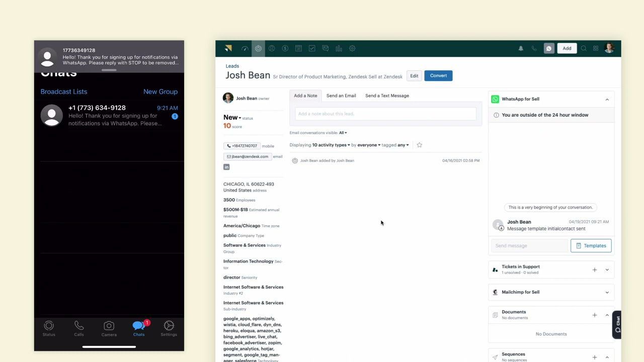The height and width of the screenshot is (362, 644).
Task: Open the apps grid icon
Action: click(596, 48)
